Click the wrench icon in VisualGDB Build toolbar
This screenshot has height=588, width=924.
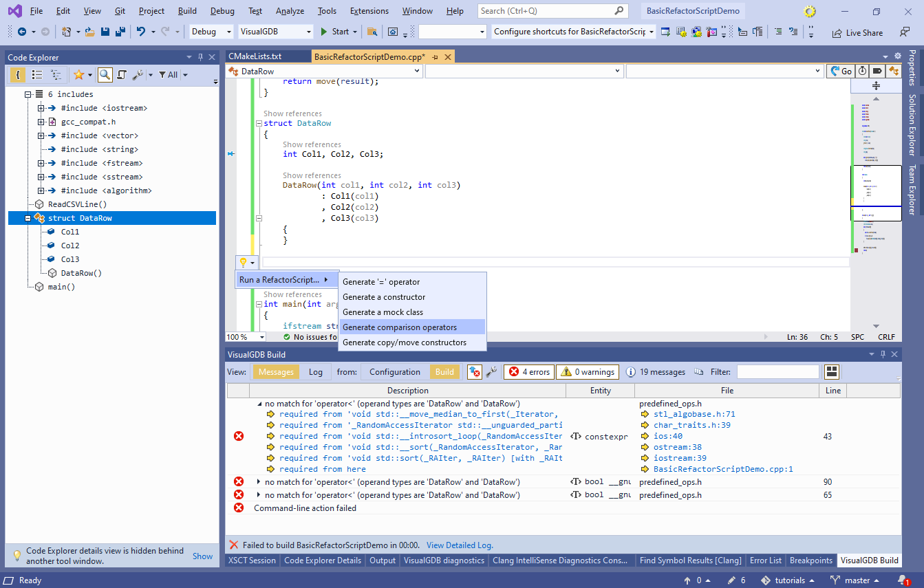491,372
